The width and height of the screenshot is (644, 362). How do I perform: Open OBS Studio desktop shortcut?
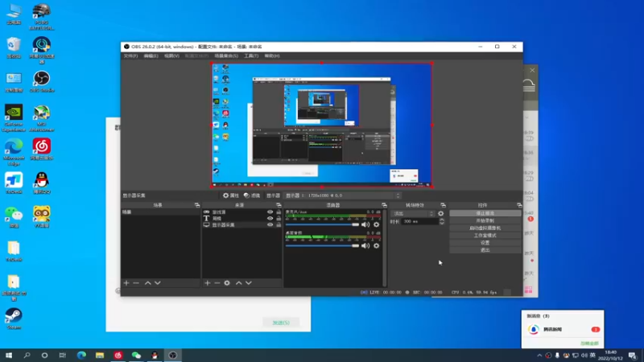coord(42,81)
